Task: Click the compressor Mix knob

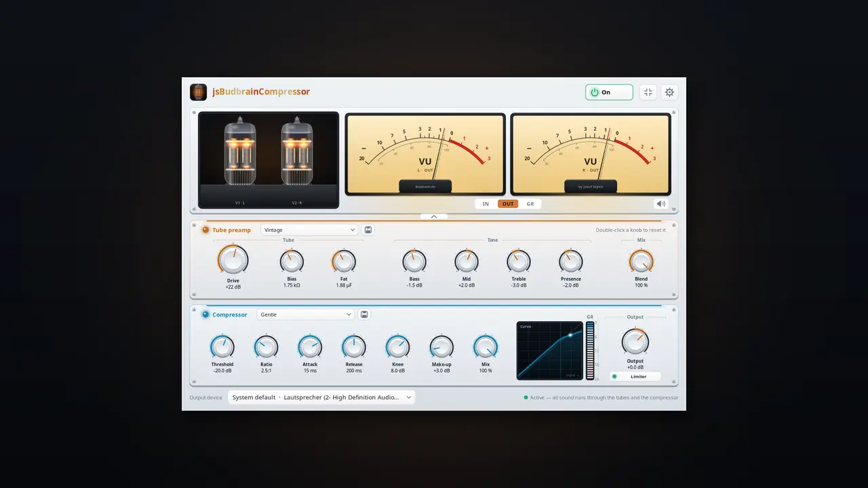Action: (x=486, y=347)
